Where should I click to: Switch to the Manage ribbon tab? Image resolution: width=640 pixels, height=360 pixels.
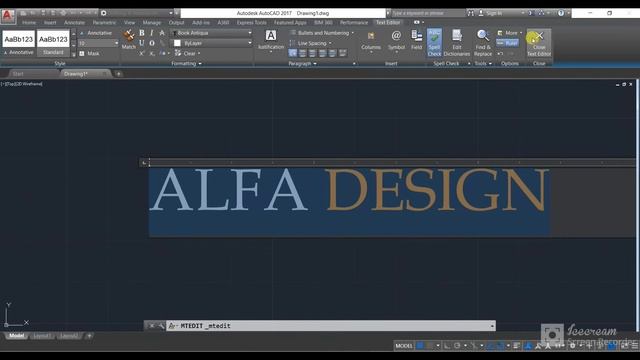151,22
